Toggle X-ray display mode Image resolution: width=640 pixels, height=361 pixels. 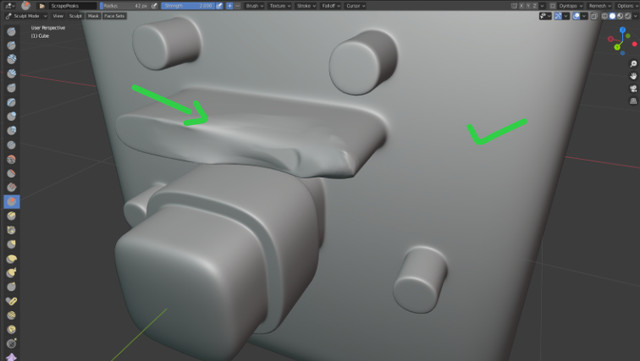(x=594, y=16)
